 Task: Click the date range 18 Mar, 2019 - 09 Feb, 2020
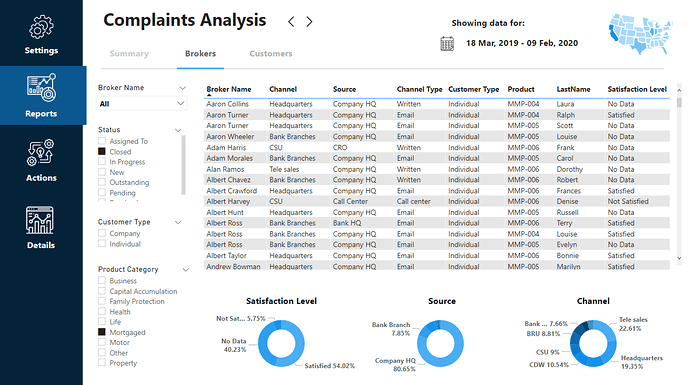pyautogui.click(x=522, y=43)
